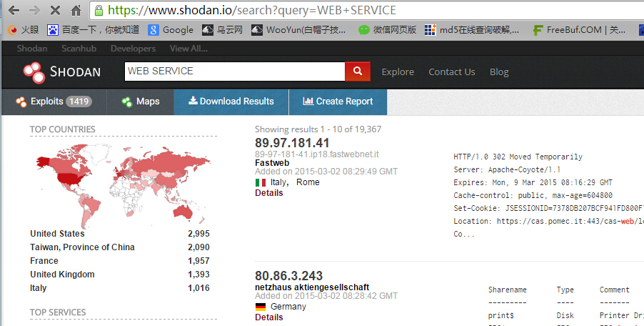Open the Explore link

pyautogui.click(x=398, y=72)
